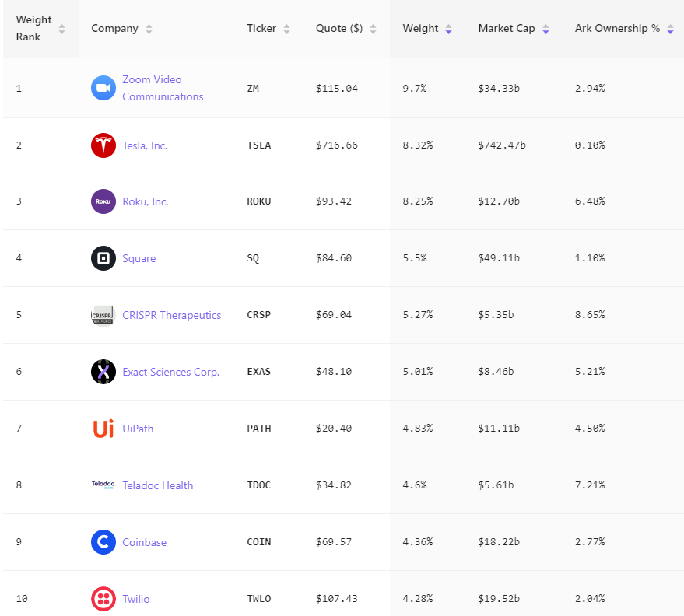The image size is (684, 616).
Task: Select the CRSP ticker cell
Action: 258,315
